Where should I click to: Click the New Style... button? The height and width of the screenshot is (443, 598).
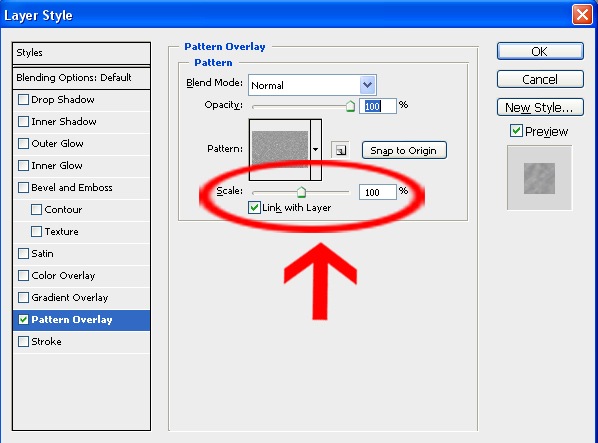[540, 107]
